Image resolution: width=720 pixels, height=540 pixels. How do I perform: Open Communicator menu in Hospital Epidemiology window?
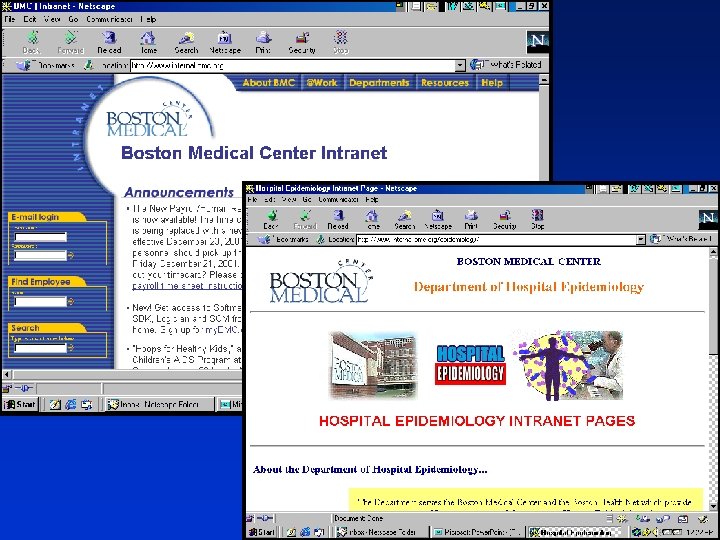(338, 200)
